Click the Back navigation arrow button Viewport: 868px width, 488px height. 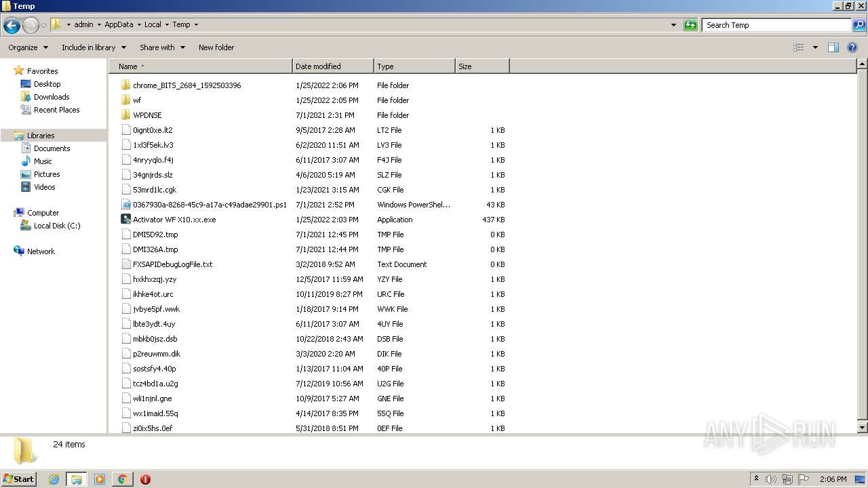(12, 26)
